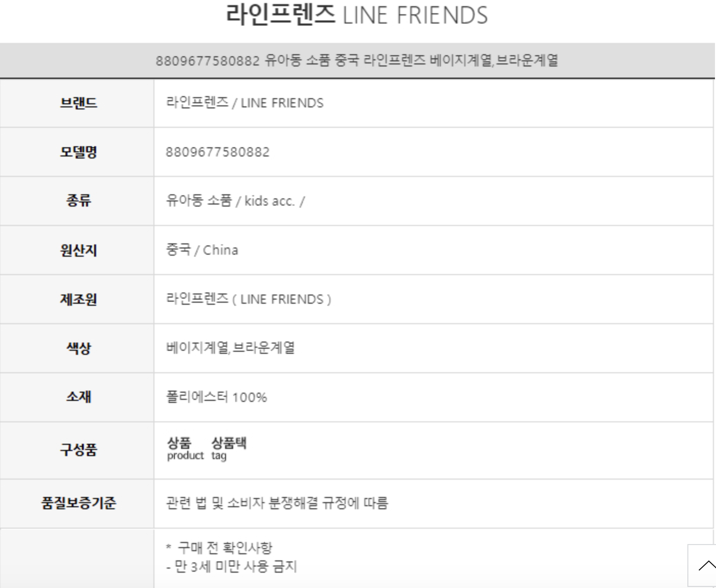Screen dimensions: 716x588
Task: Click the 라인프렌즈 LINE FRIENDS page title
Action: pyautogui.click(x=357, y=15)
